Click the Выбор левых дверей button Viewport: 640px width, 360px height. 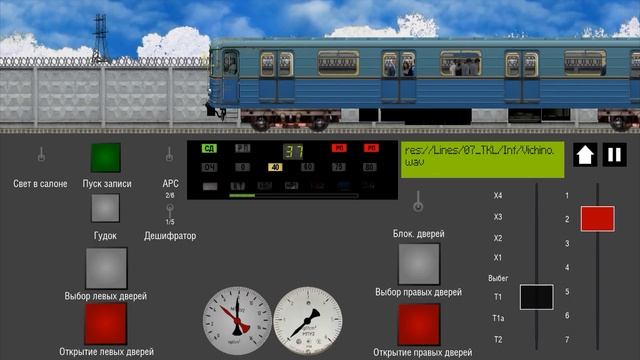tap(106, 268)
